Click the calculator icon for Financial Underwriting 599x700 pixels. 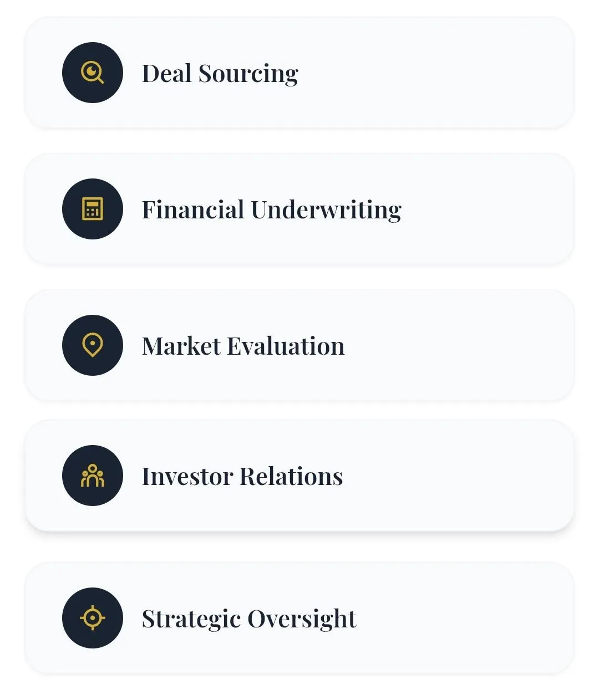coord(92,210)
